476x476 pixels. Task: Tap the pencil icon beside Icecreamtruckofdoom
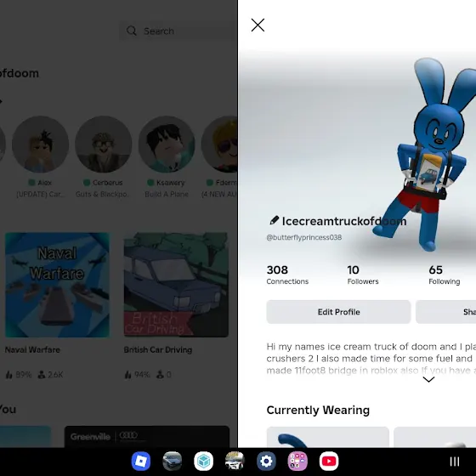point(274,220)
